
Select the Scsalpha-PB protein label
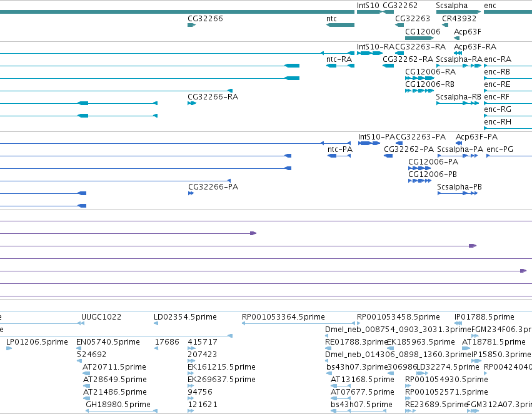459,188
